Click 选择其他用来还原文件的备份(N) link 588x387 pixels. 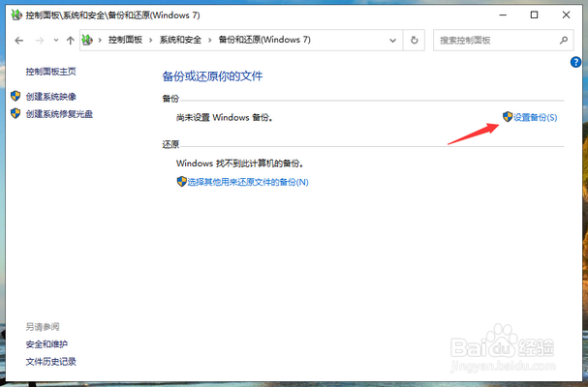click(x=248, y=182)
